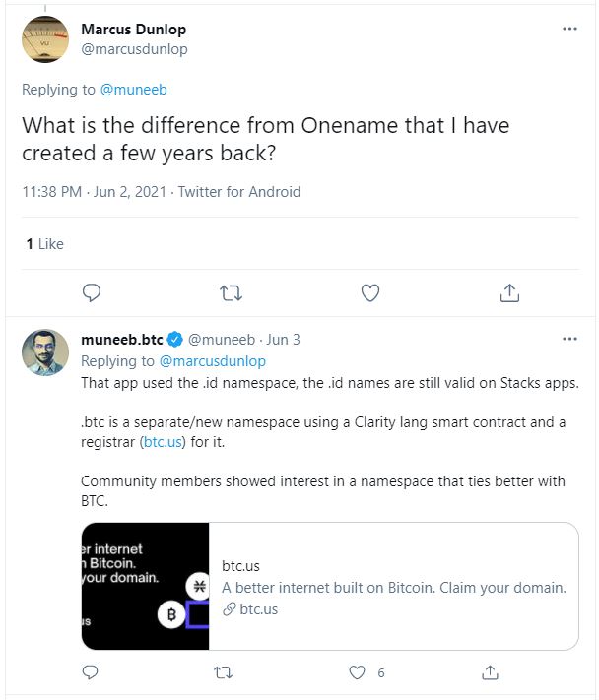Like Marcus Dunlop's question tweet
This screenshot has height=700, width=599.
pos(370,292)
